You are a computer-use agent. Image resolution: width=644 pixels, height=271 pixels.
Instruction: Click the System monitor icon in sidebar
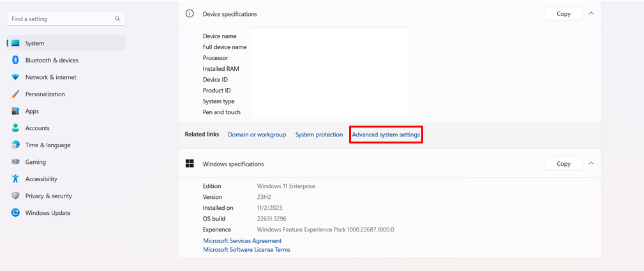pos(15,43)
